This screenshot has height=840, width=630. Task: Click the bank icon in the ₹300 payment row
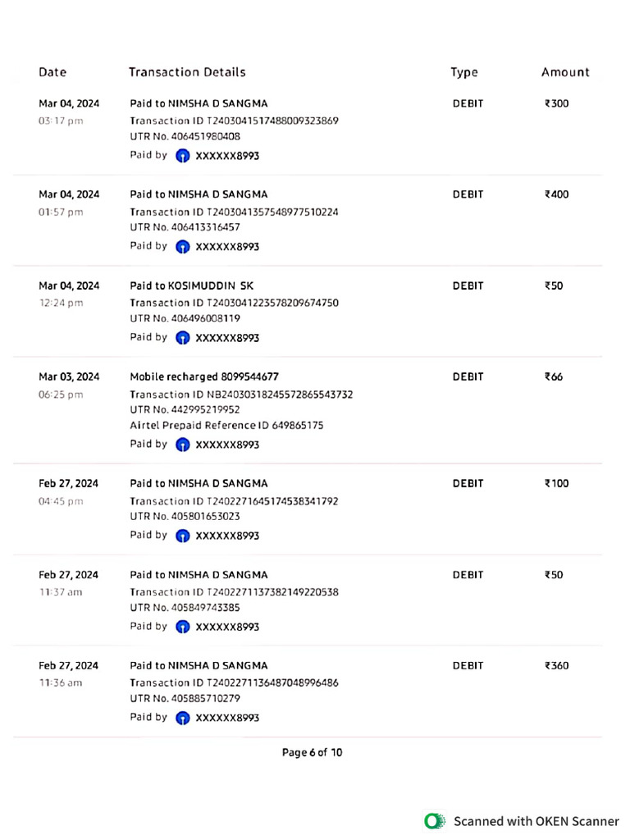point(184,156)
